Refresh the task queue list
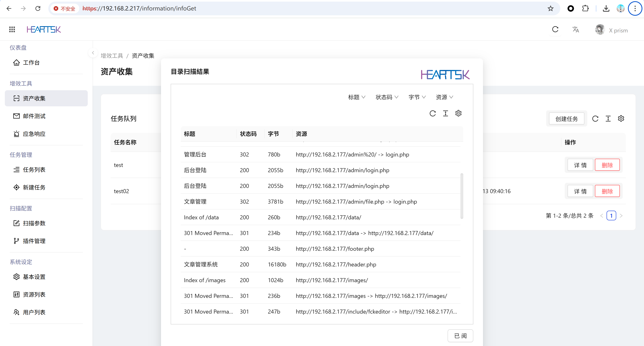Image resolution: width=644 pixels, height=346 pixels. pyautogui.click(x=595, y=119)
